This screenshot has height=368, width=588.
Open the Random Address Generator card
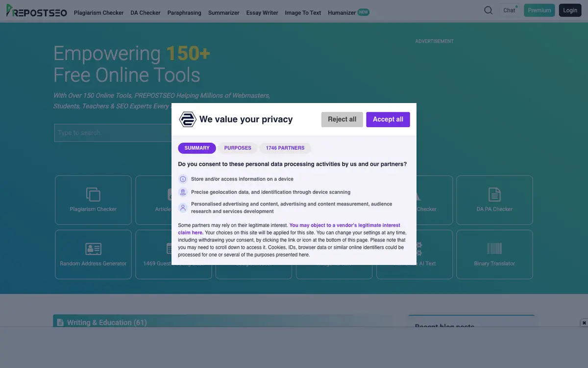[x=93, y=254]
